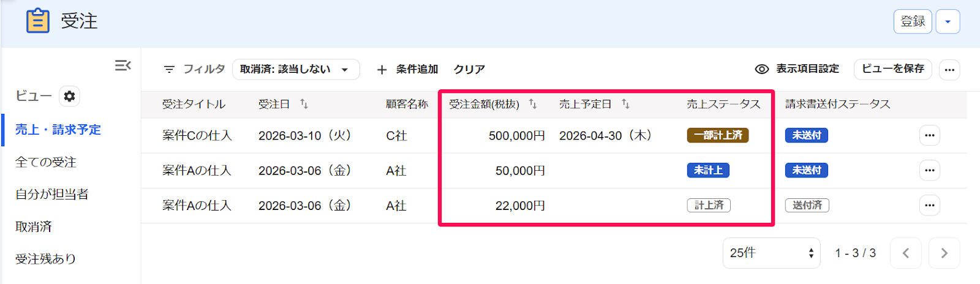Click the 一部計上済 status badge

718,135
